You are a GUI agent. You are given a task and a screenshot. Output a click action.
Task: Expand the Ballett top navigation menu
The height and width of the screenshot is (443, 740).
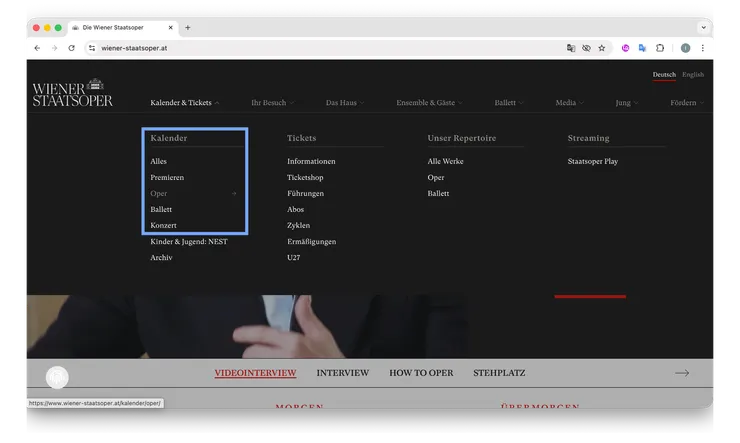(509, 103)
